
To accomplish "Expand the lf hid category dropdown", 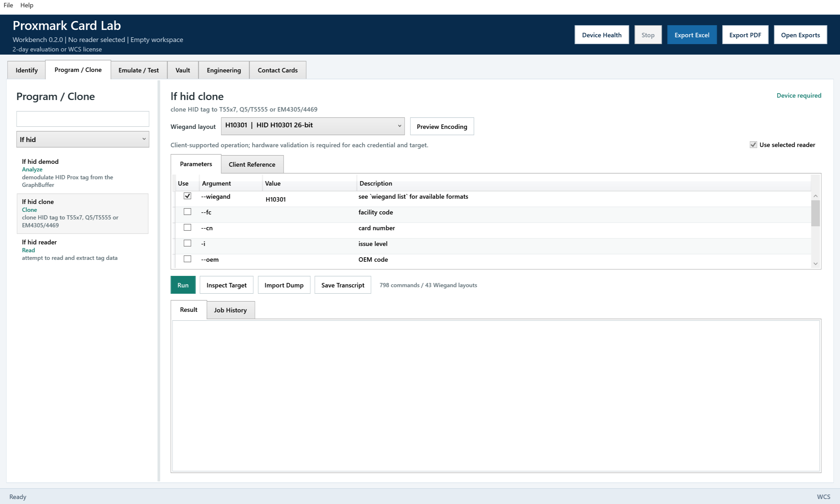I will click(82, 140).
